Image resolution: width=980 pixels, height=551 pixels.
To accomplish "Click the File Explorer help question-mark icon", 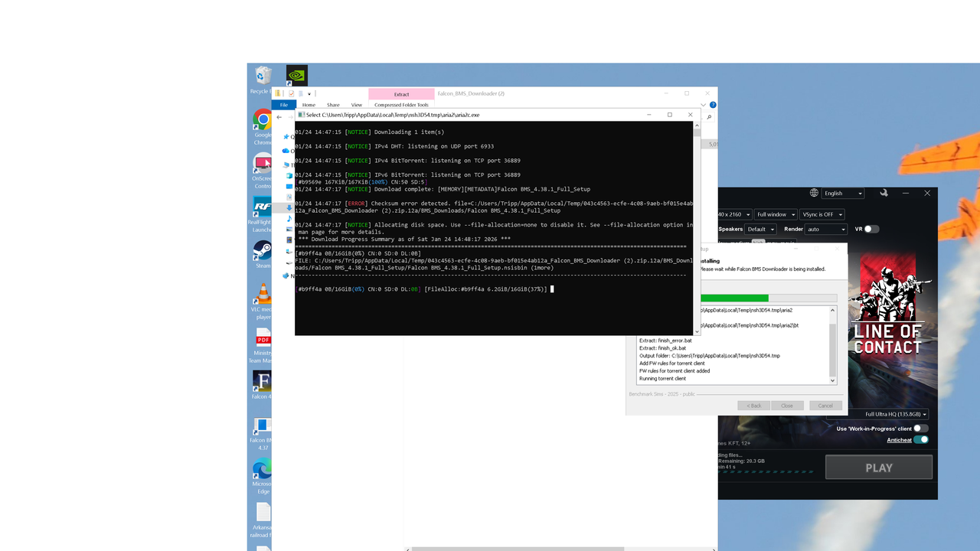I will 713,105.
